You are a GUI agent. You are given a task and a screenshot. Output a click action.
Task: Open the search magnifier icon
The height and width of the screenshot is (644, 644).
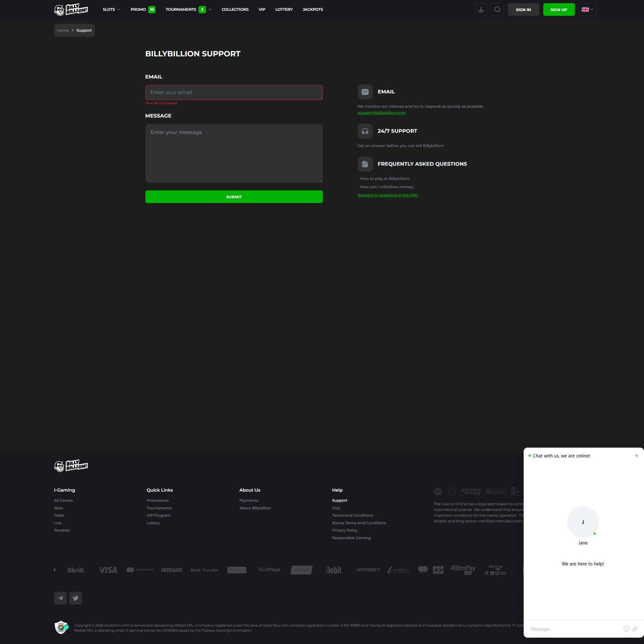[497, 9]
